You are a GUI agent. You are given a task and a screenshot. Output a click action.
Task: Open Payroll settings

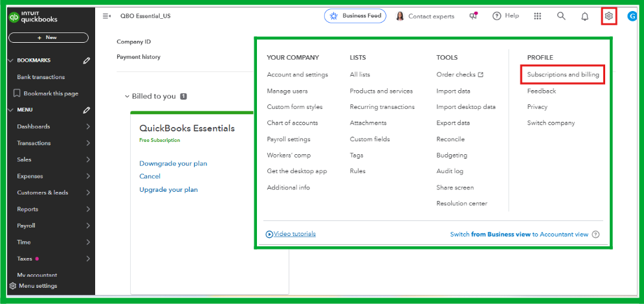click(x=288, y=139)
